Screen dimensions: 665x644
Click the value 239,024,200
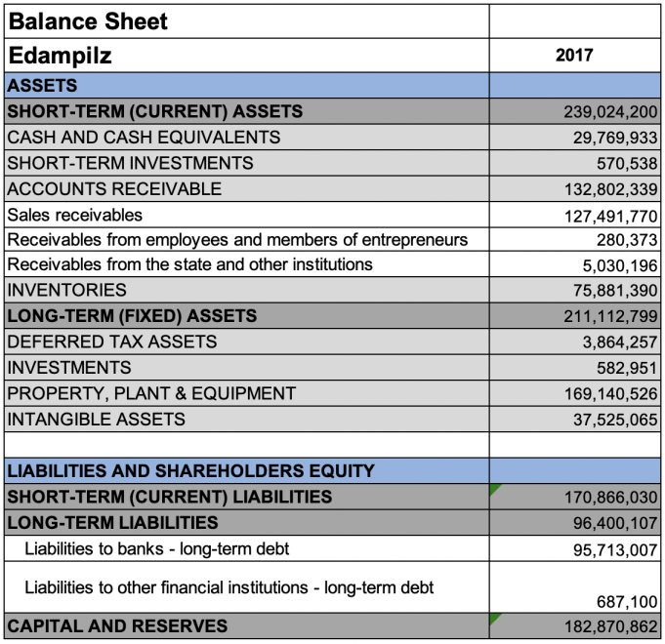click(610, 112)
